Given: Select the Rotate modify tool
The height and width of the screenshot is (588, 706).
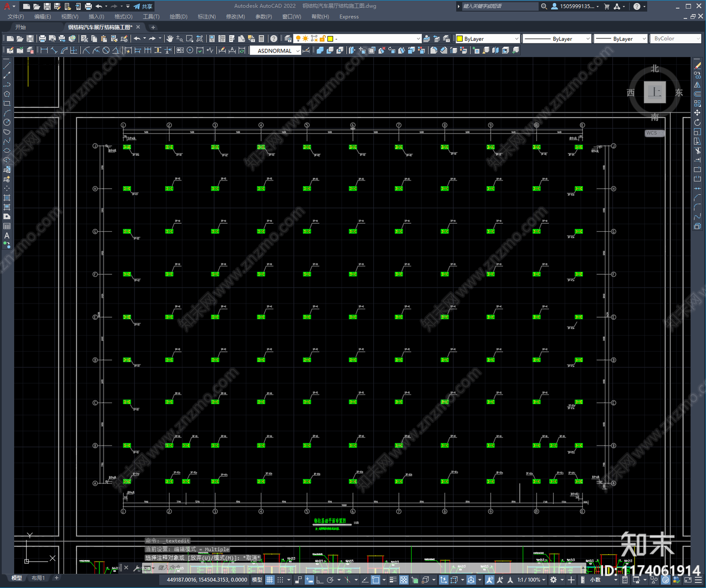Looking at the screenshot, I should click(697, 122).
